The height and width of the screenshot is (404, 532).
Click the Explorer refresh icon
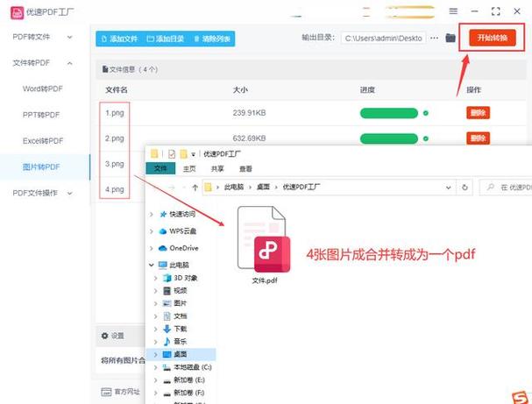465,188
